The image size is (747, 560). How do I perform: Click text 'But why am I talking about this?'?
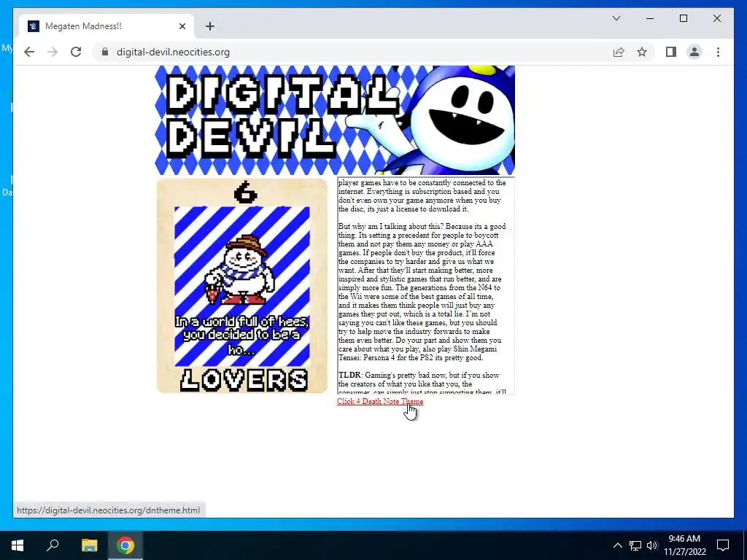click(x=390, y=226)
